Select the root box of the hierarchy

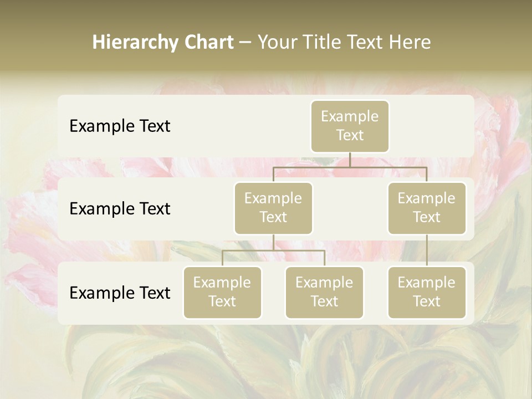pyautogui.click(x=350, y=126)
